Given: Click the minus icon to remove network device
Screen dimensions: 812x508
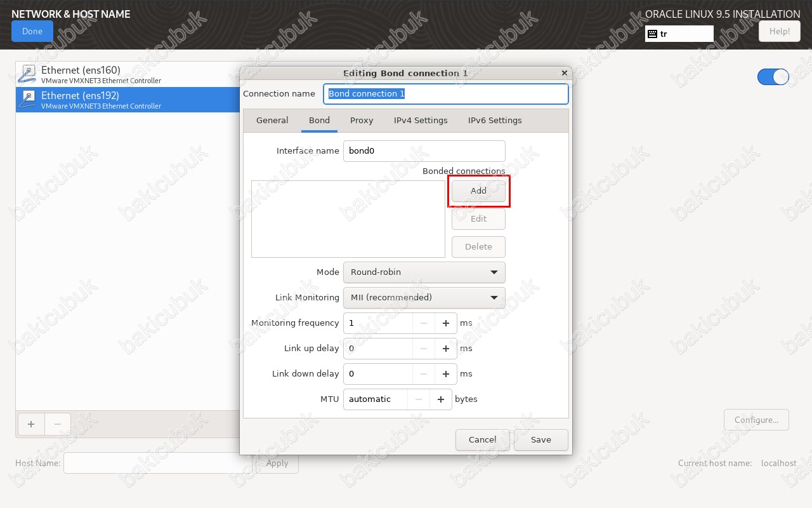Looking at the screenshot, I should tap(58, 424).
